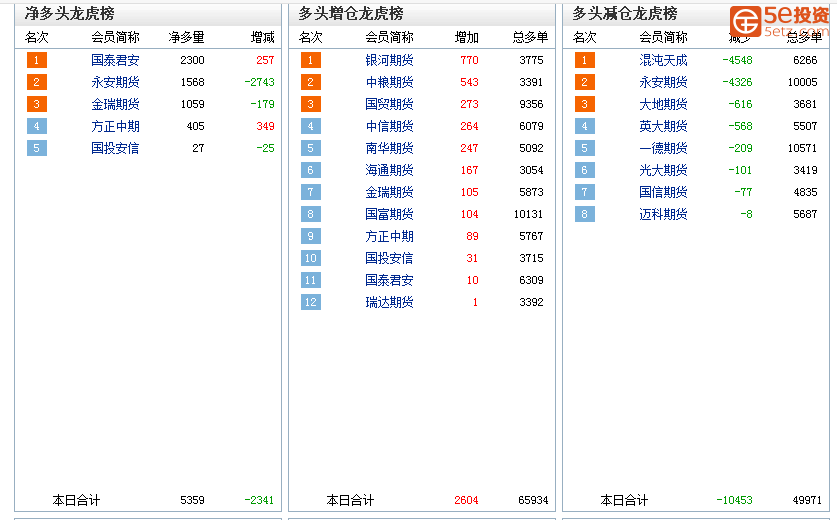The height and width of the screenshot is (520, 837).
Task: Select daily total 65934
Action: [x=533, y=500]
